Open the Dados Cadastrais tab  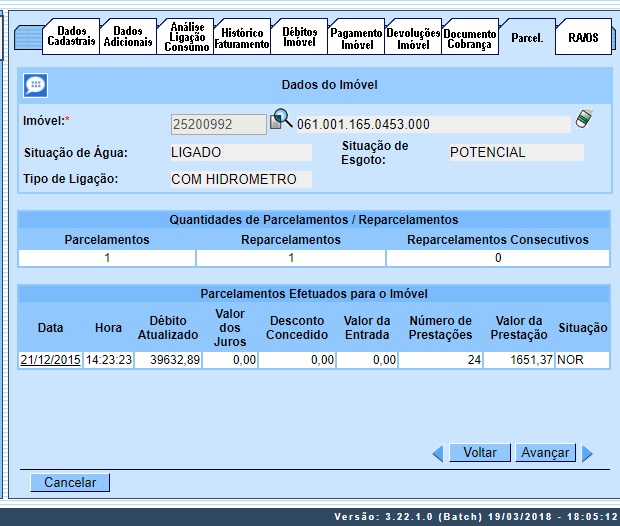click(x=71, y=37)
